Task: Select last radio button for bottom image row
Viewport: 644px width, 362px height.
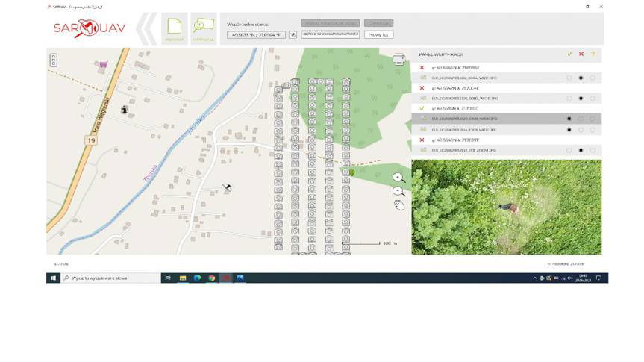Action: (x=593, y=150)
